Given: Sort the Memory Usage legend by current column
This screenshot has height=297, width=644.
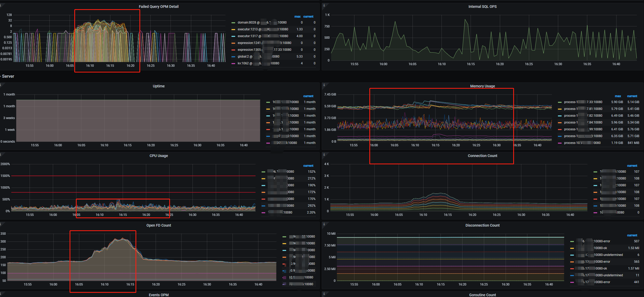Looking at the screenshot, I should pyautogui.click(x=632, y=96).
